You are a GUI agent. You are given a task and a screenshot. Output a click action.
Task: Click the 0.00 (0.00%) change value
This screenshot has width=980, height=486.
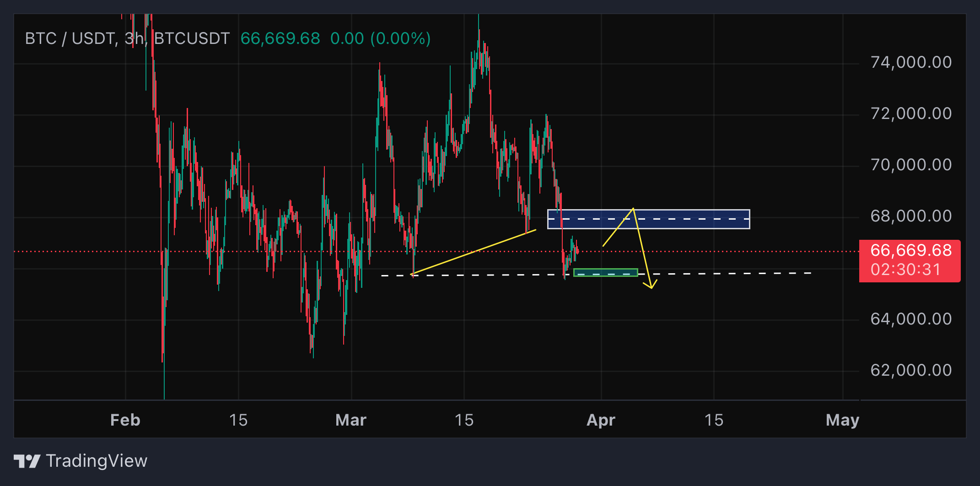click(x=380, y=38)
